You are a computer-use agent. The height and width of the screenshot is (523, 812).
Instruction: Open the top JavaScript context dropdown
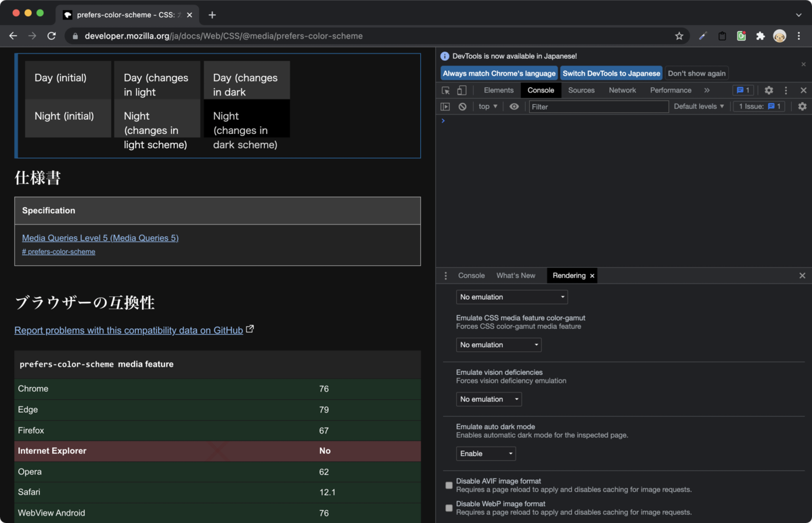point(488,106)
